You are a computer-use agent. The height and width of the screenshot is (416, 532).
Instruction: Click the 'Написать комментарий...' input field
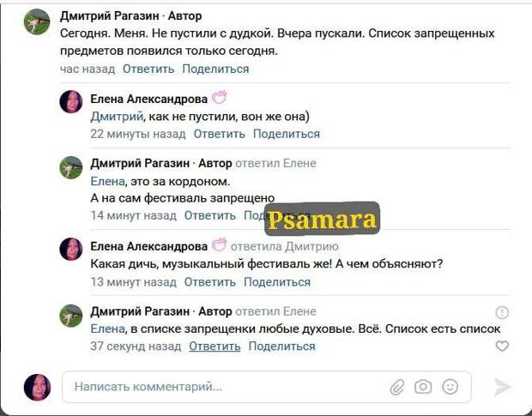tap(267, 387)
